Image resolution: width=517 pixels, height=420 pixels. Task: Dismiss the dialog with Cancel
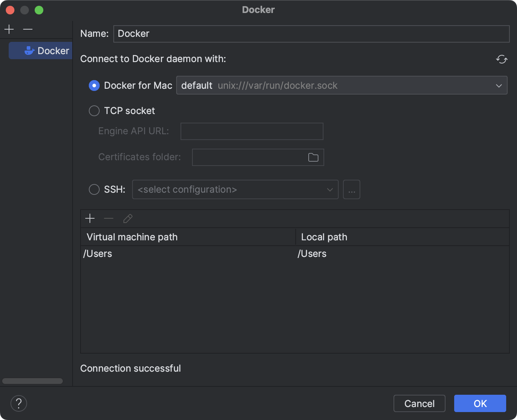pyautogui.click(x=419, y=403)
